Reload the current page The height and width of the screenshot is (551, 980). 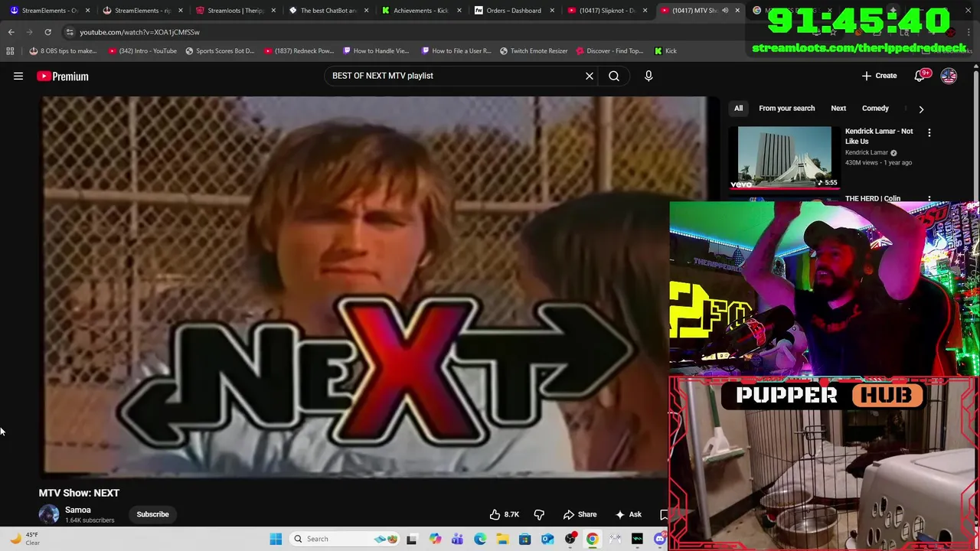47,32
